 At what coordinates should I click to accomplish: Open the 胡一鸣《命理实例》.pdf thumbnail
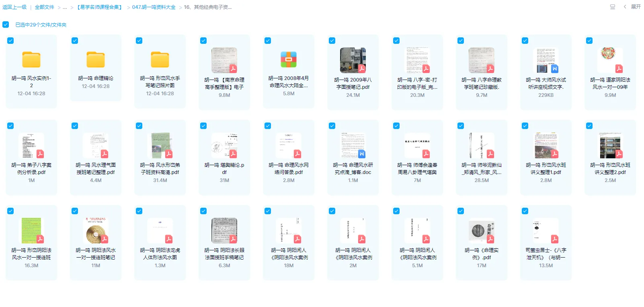coord(482,231)
